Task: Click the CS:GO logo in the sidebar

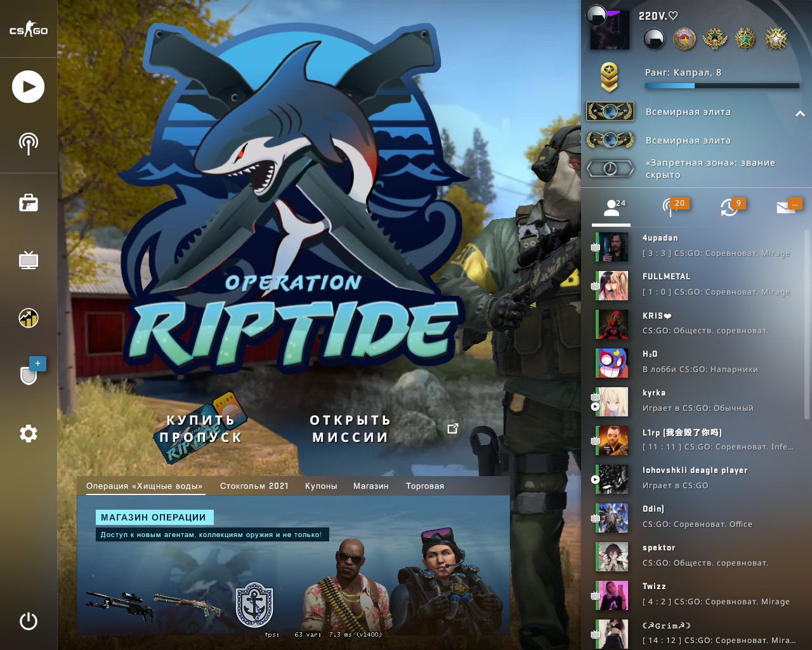Action: click(x=29, y=30)
